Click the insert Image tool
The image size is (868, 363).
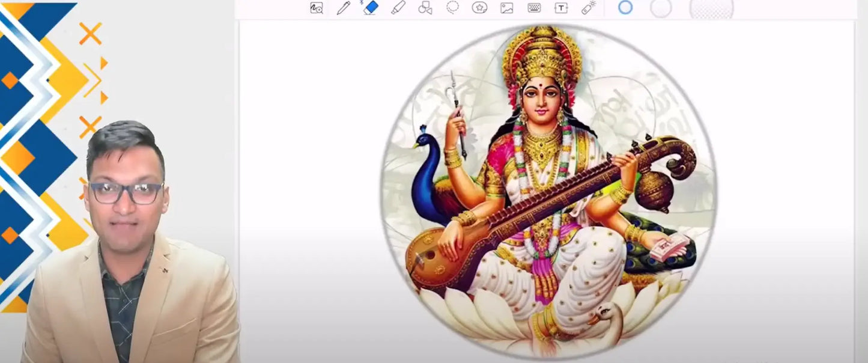tap(507, 8)
